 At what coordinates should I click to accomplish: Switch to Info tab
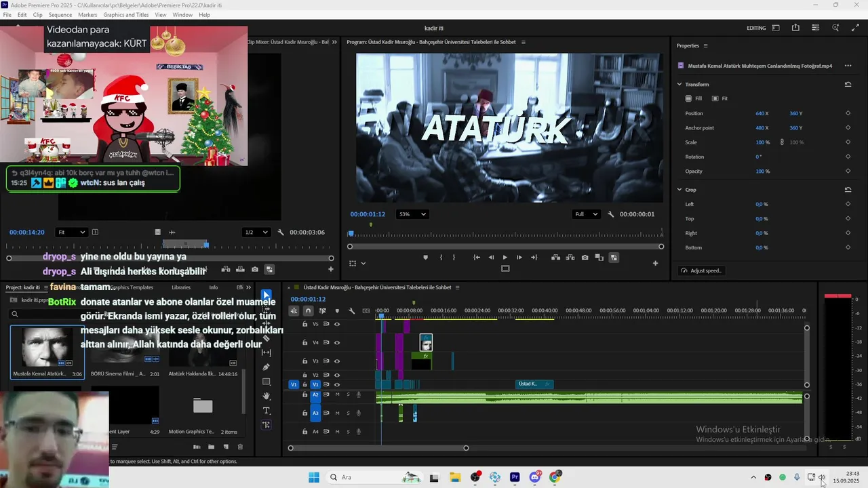coord(214,287)
